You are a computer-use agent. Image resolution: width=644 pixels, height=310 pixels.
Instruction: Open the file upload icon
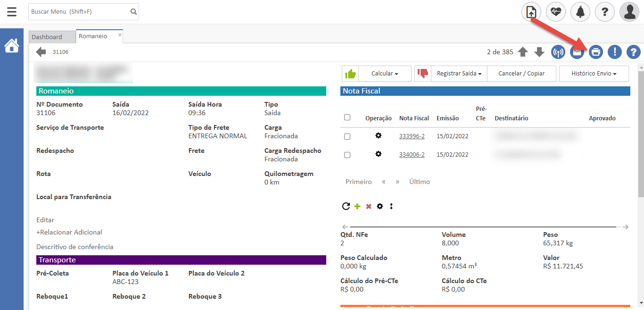[531, 12]
